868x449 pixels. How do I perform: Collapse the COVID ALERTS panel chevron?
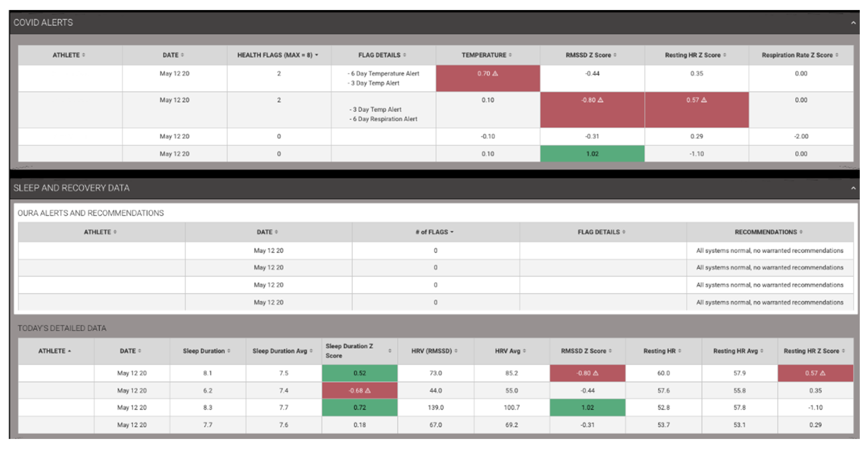click(853, 23)
